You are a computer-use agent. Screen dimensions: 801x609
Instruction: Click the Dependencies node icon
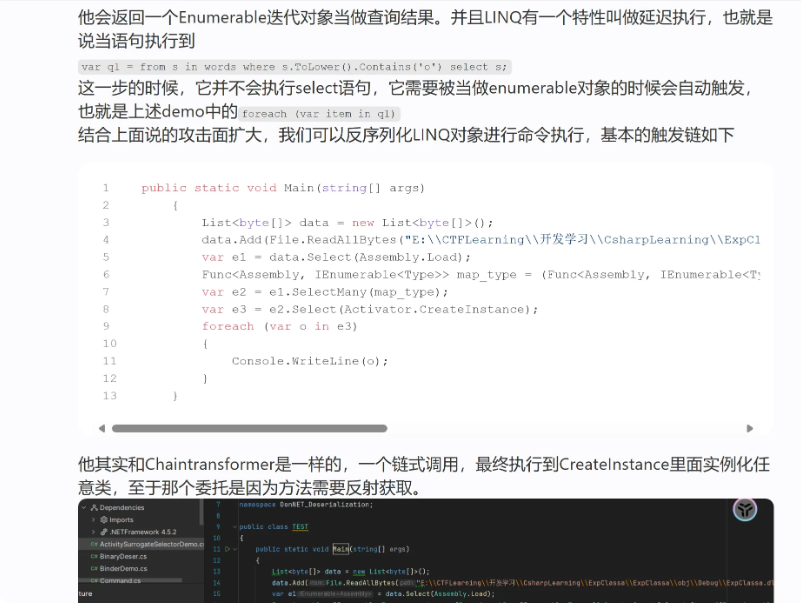coord(94,507)
